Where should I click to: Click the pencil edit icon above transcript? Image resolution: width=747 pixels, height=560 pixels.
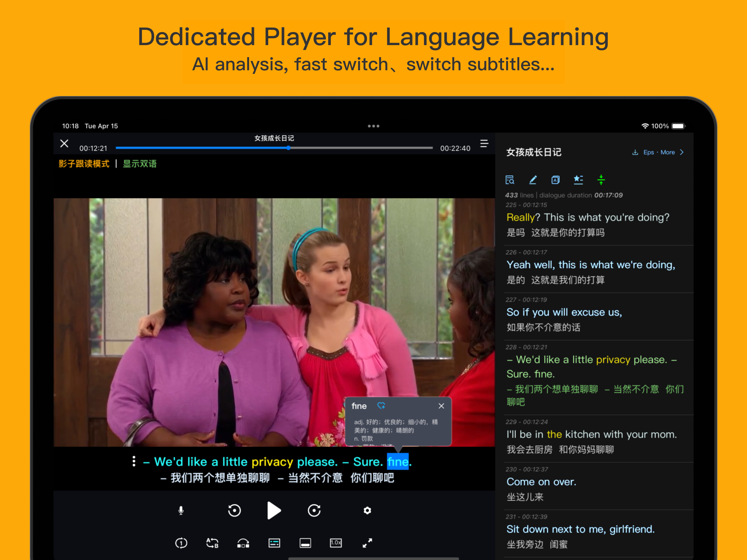[x=533, y=180]
